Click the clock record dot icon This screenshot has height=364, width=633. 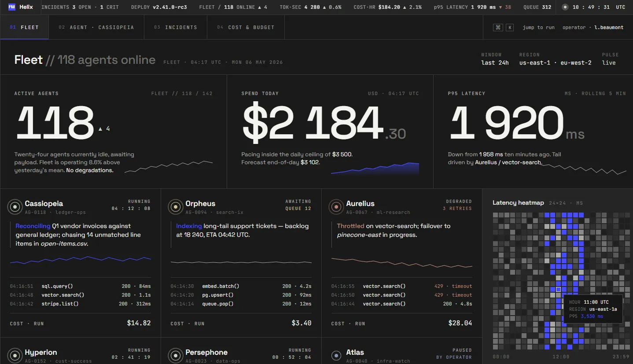coord(566,7)
